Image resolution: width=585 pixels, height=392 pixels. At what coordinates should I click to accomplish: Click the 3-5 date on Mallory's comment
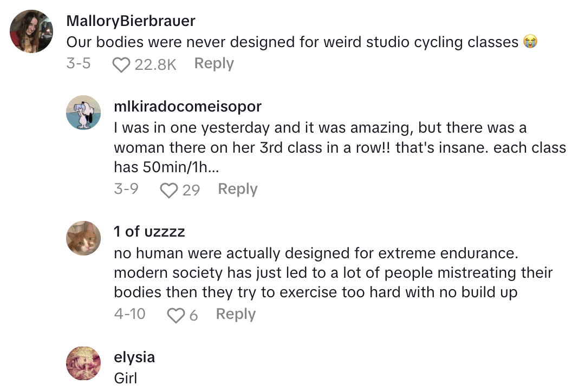pos(78,64)
